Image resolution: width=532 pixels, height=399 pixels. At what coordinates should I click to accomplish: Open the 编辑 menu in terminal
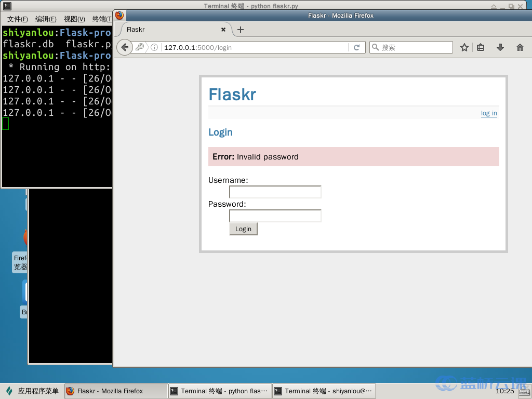(x=46, y=19)
